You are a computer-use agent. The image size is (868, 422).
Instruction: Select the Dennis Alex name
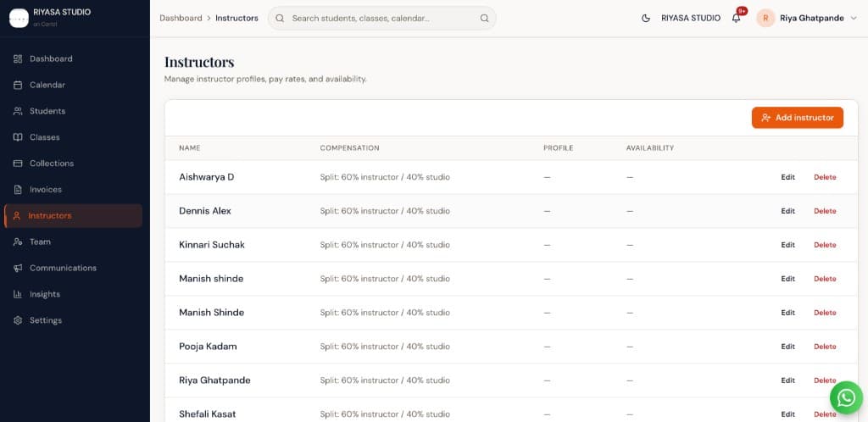pos(205,211)
